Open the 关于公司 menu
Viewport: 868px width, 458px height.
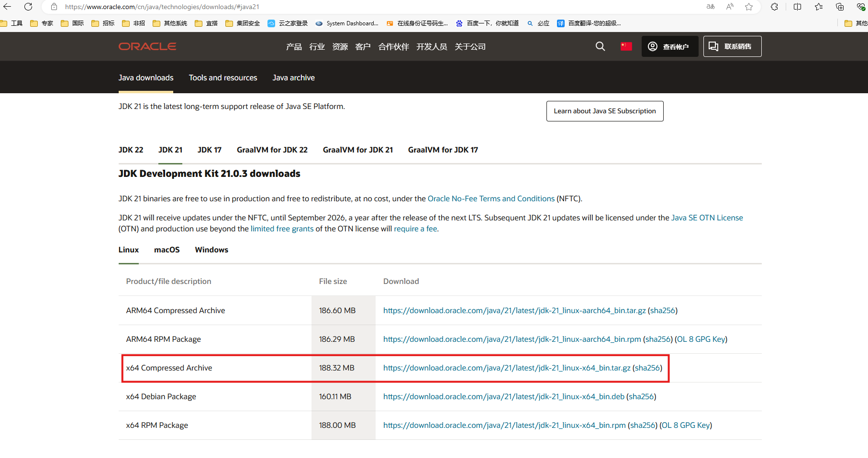tap(470, 46)
